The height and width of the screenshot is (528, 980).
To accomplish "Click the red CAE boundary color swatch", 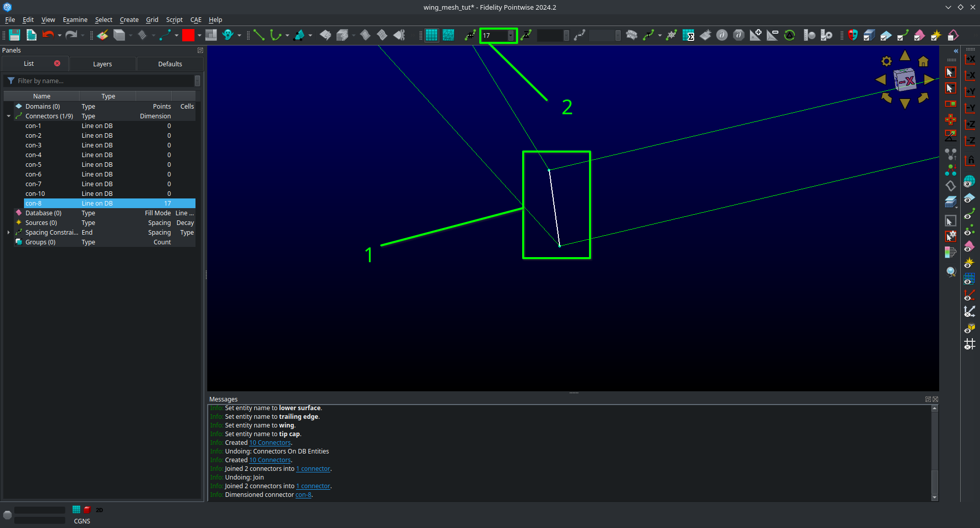I will coord(188,35).
